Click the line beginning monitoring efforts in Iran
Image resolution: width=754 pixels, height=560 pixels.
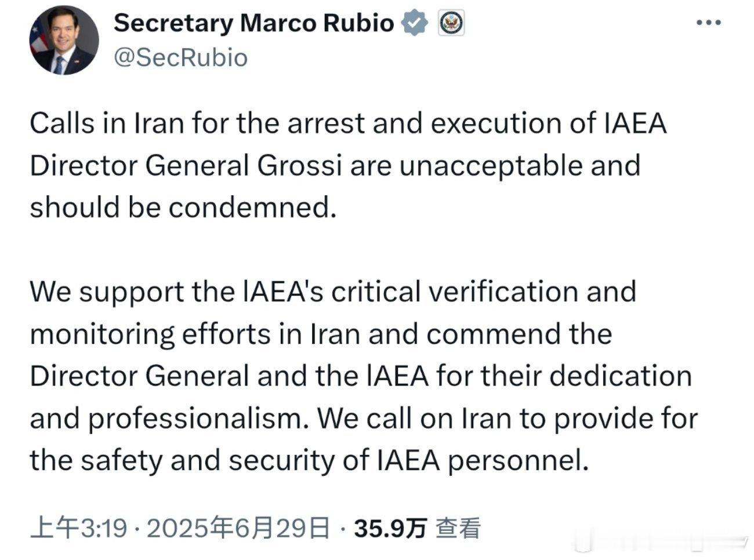click(321, 334)
